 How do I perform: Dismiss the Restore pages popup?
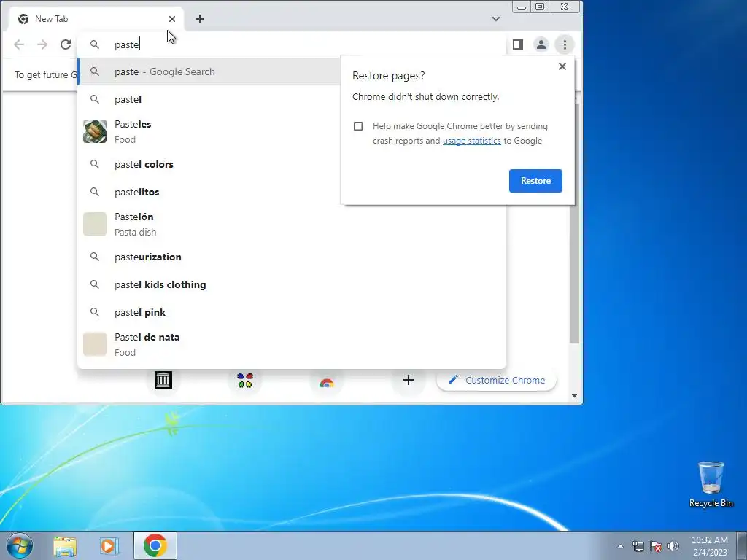pyautogui.click(x=562, y=66)
